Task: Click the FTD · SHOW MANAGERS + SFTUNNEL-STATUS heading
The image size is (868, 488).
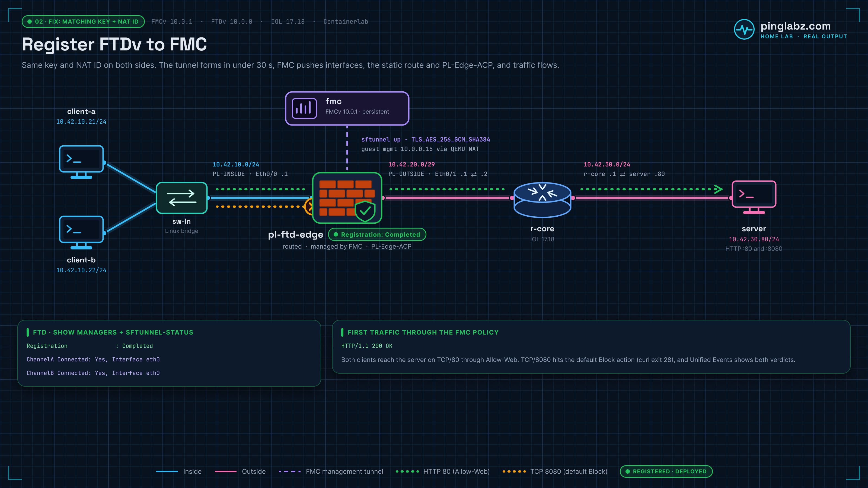Action: click(x=113, y=332)
